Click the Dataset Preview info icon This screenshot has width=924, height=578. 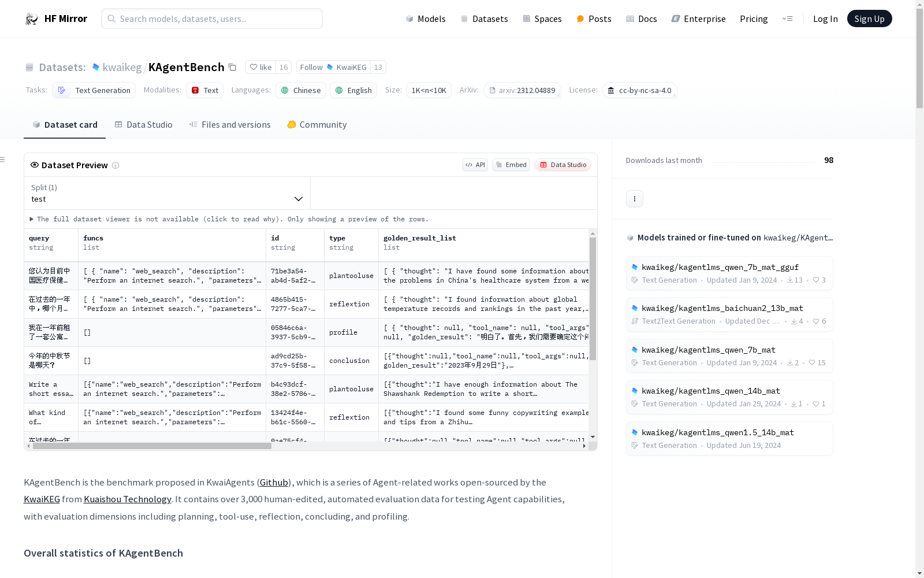click(x=115, y=165)
